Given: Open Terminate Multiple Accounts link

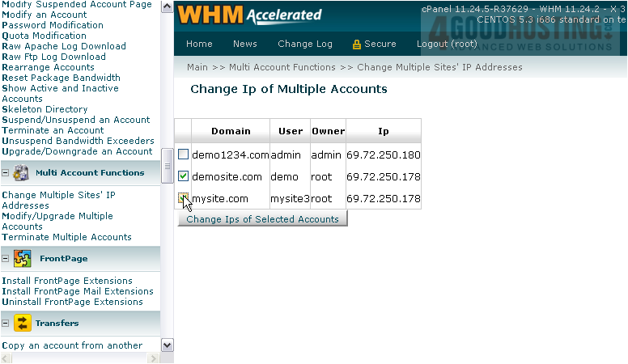Looking at the screenshot, I should tap(66, 237).
